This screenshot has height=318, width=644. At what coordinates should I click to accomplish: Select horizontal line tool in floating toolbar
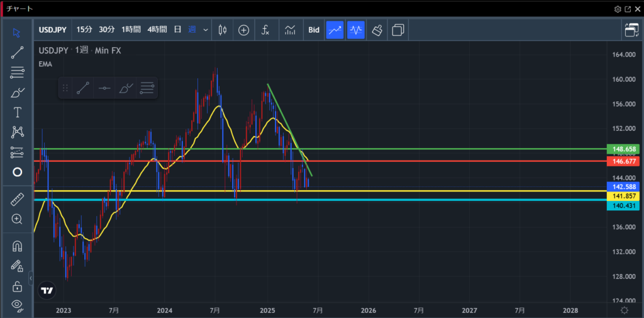pyautogui.click(x=104, y=88)
